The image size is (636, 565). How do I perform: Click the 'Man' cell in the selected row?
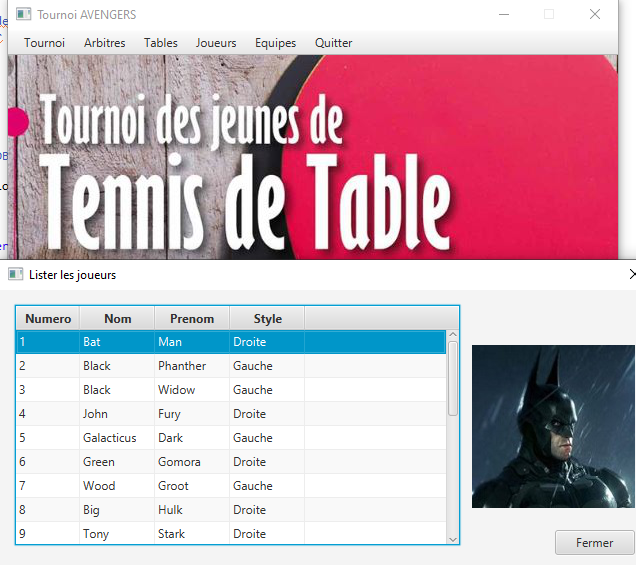point(192,342)
